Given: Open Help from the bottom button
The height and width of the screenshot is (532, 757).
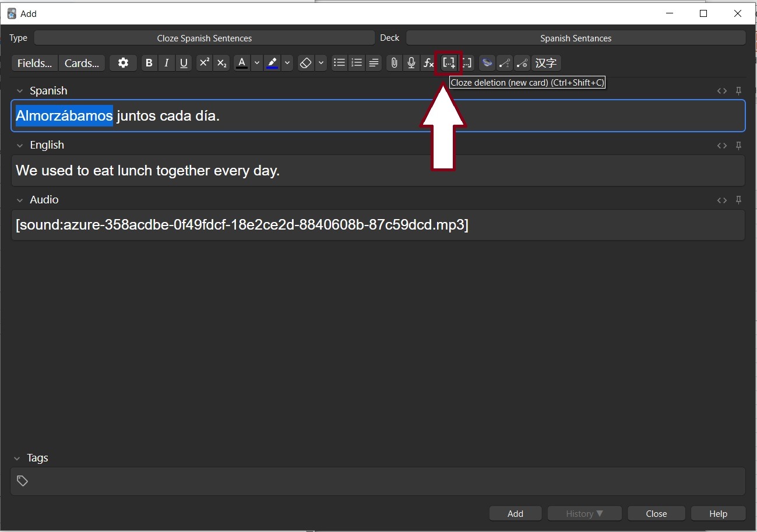Looking at the screenshot, I should [x=718, y=513].
